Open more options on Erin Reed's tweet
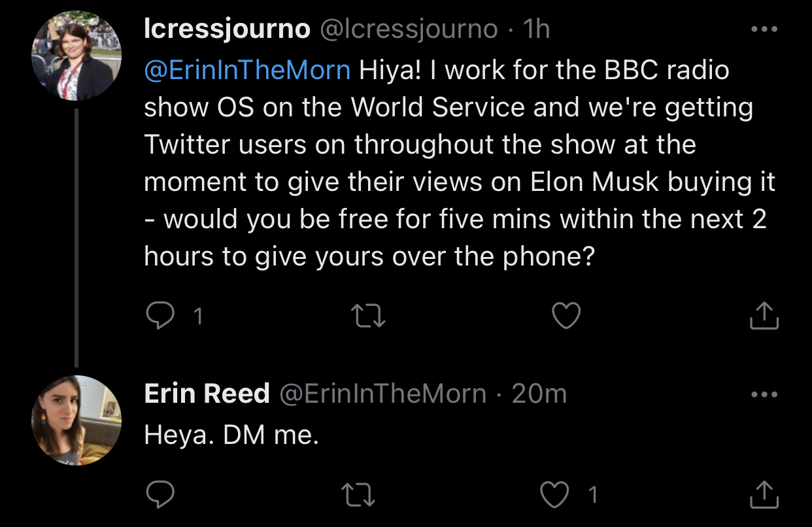812x527 pixels. 764,394
